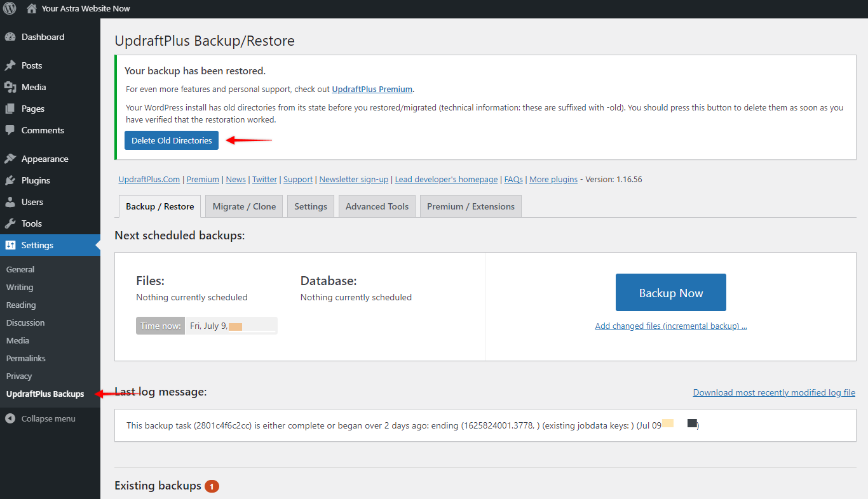
Task: Click the Users person icon
Action: (10, 202)
